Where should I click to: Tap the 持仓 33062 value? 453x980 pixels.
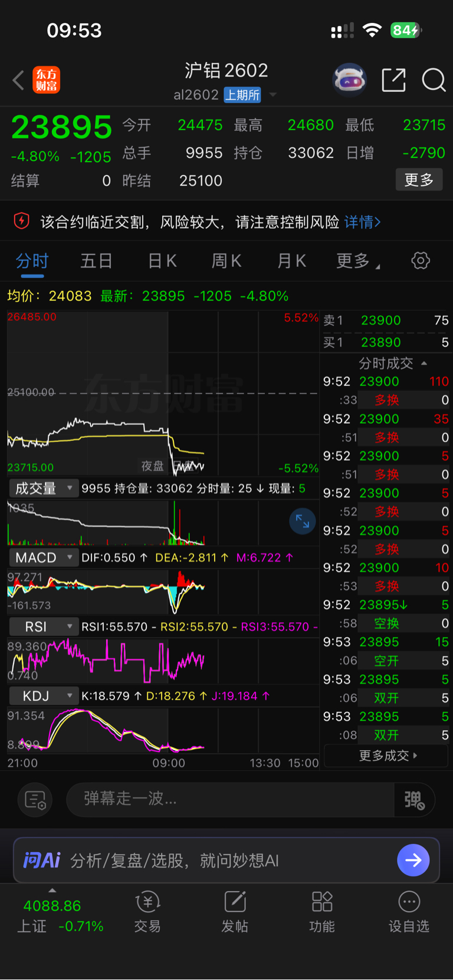pyautogui.click(x=311, y=153)
